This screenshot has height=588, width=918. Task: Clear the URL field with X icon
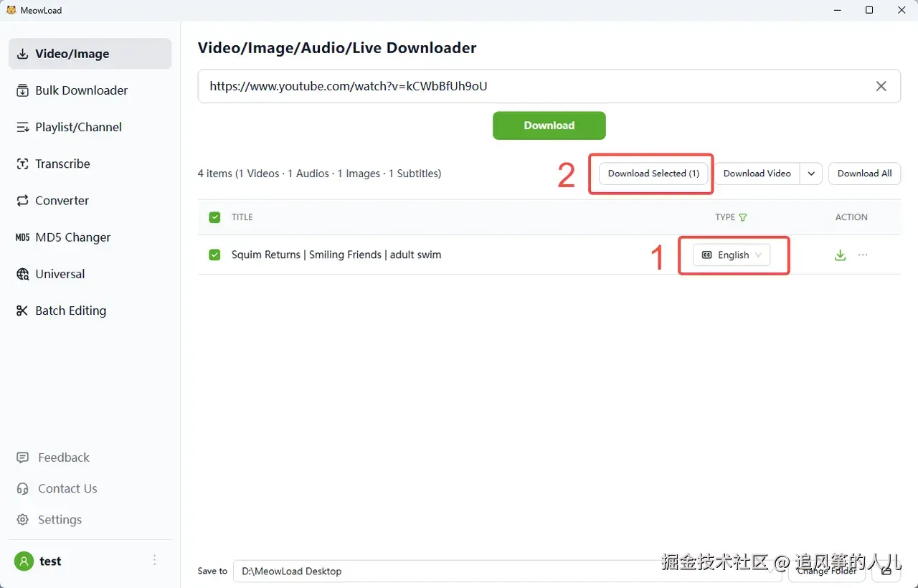click(x=881, y=86)
